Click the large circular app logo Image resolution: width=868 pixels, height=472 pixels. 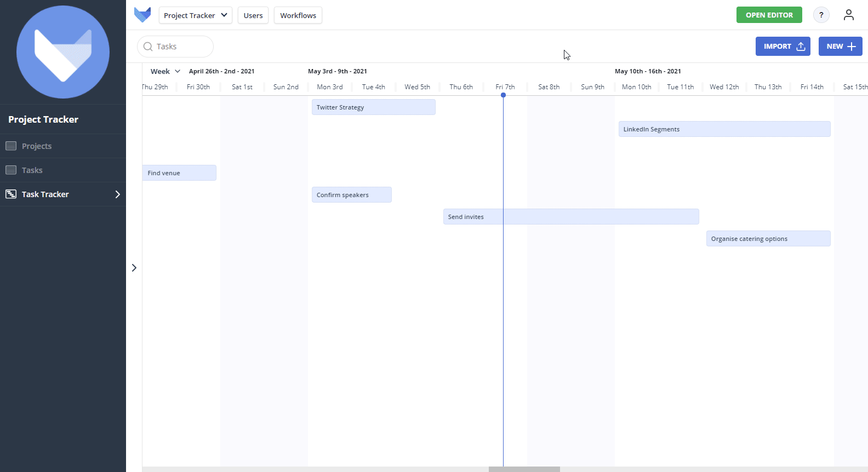click(x=63, y=52)
